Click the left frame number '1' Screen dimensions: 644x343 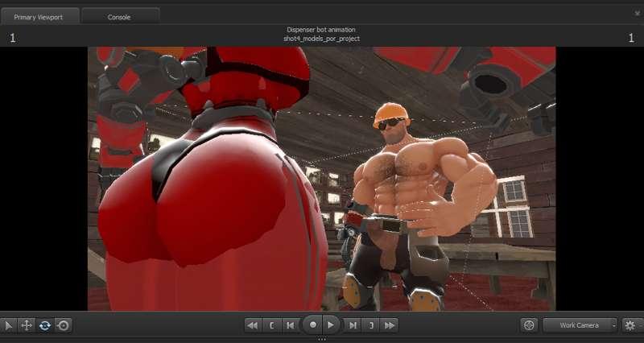click(x=12, y=38)
